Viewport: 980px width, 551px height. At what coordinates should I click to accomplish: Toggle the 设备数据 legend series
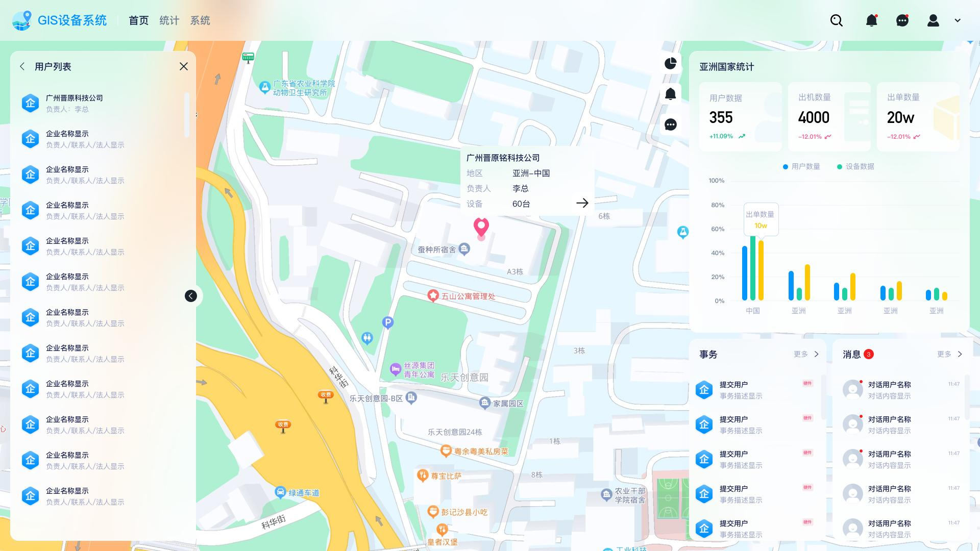(855, 166)
